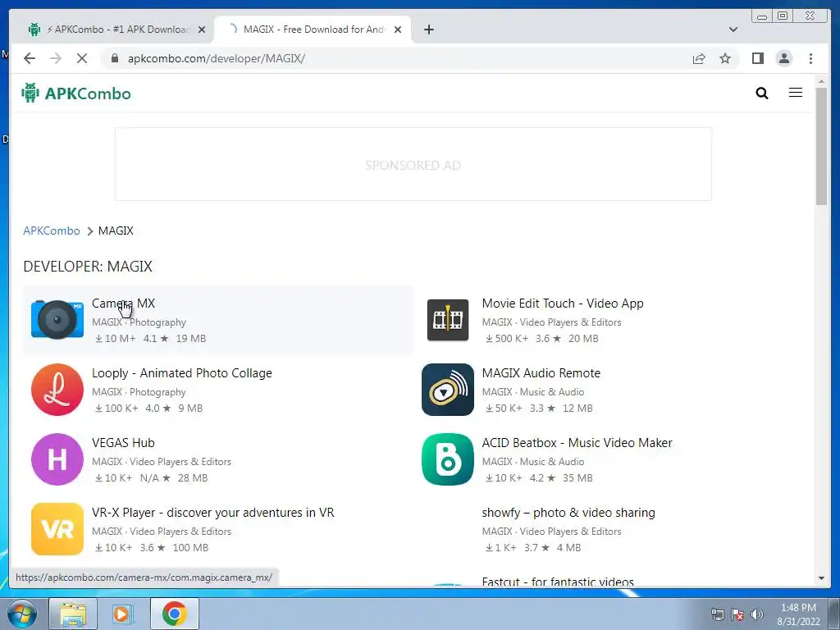Bookmark this page with the star icon
The image size is (840, 630).
(x=725, y=58)
